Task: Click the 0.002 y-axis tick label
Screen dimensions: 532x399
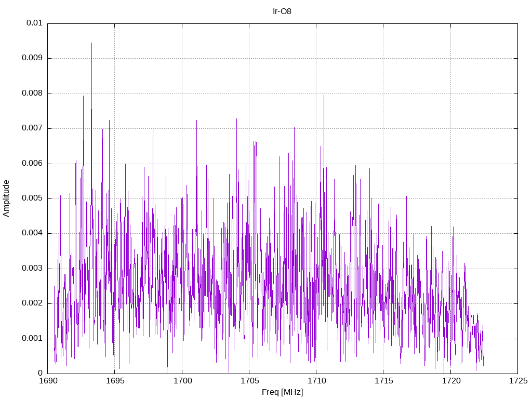Action: [x=32, y=303]
